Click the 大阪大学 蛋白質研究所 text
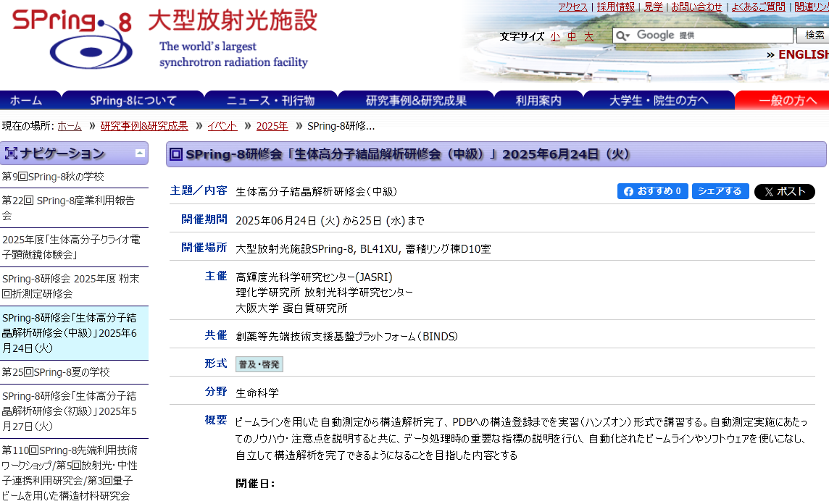 pyautogui.click(x=291, y=308)
